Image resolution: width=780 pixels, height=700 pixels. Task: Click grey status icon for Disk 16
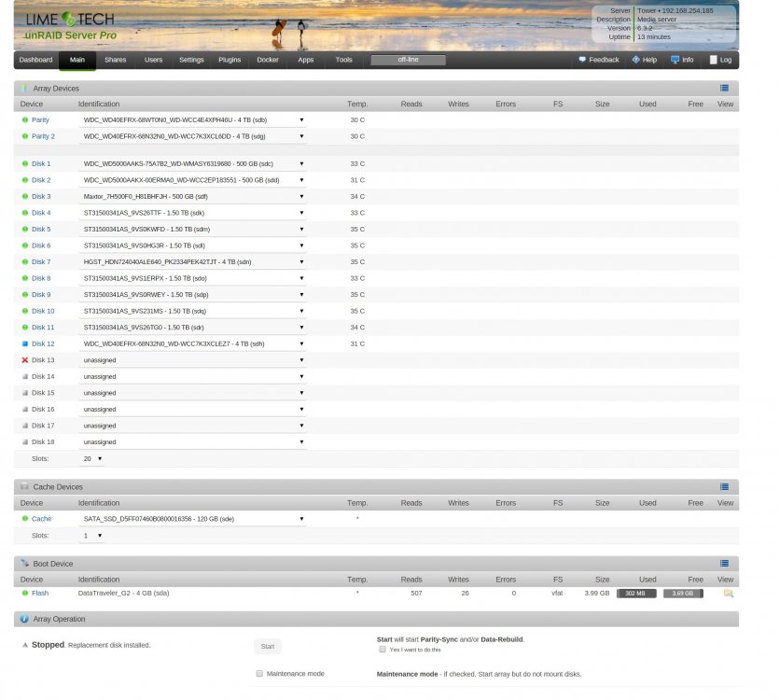point(25,409)
